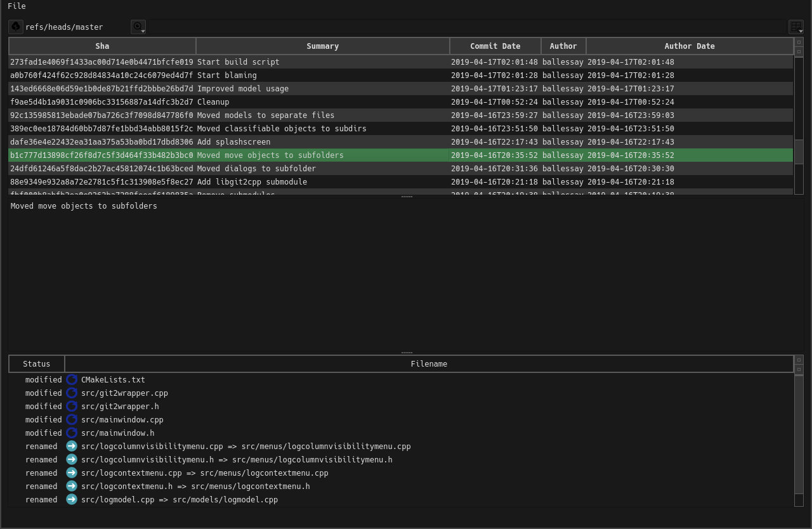Click the Author Date column header
The width and height of the screenshot is (812, 529).
pos(690,46)
